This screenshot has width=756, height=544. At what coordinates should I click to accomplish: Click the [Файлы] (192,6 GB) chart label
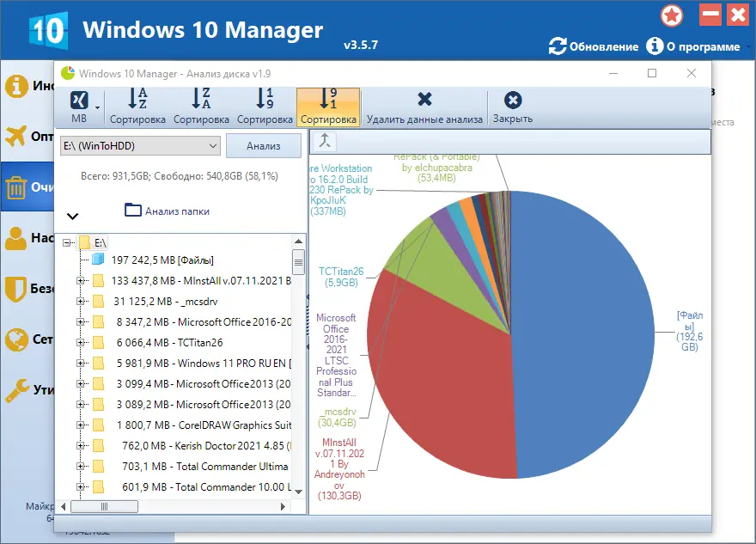pyautogui.click(x=690, y=331)
